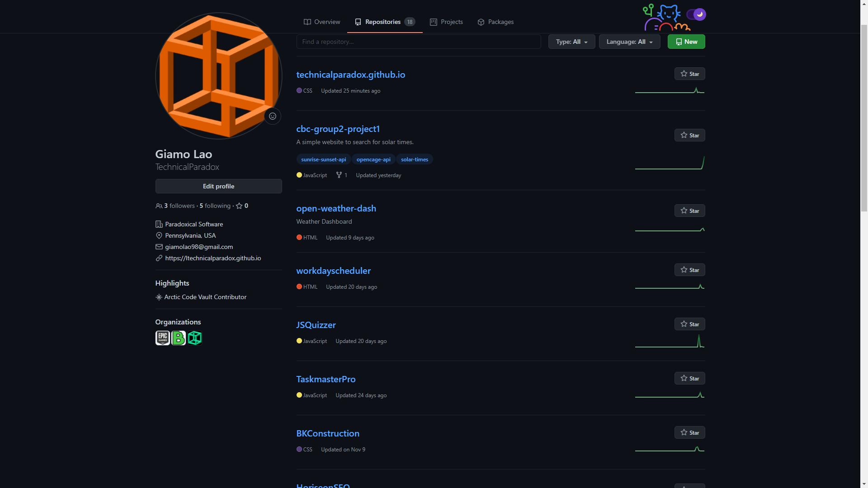Screen dimensions: 868x488
Task: Open the profile website URL link
Action: click(x=213, y=258)
